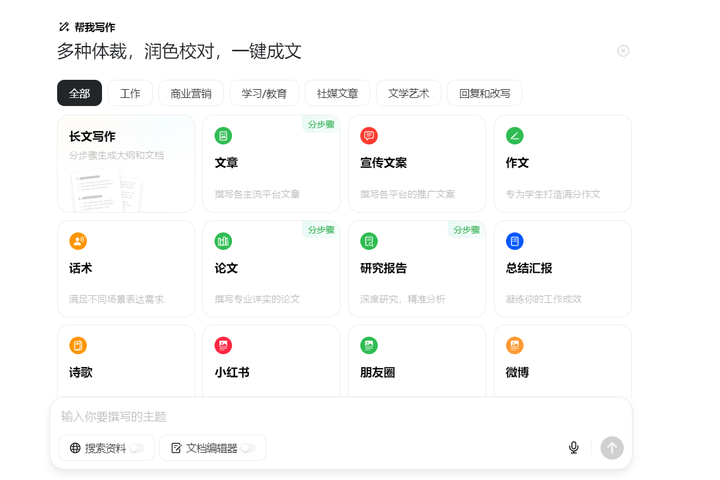Open the 长文写作 long-form writing card
Image resolution: width=720 pixels, height=480 pixels.
click(x=126, y=163)
